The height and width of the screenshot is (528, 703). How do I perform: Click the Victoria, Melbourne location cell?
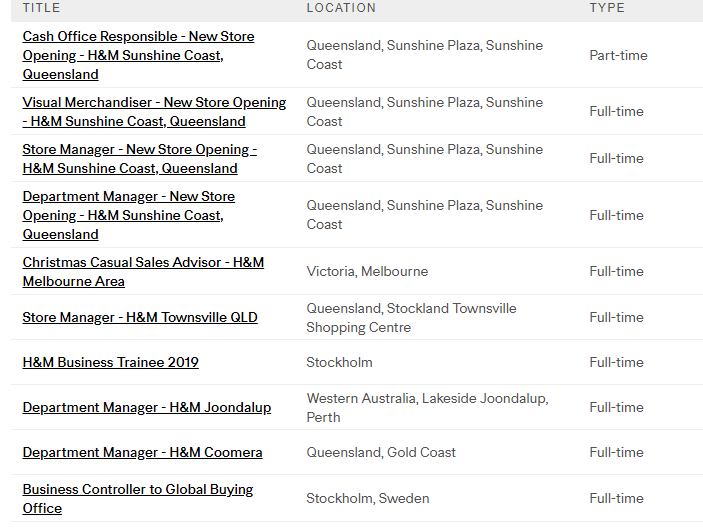click(367, 271)
